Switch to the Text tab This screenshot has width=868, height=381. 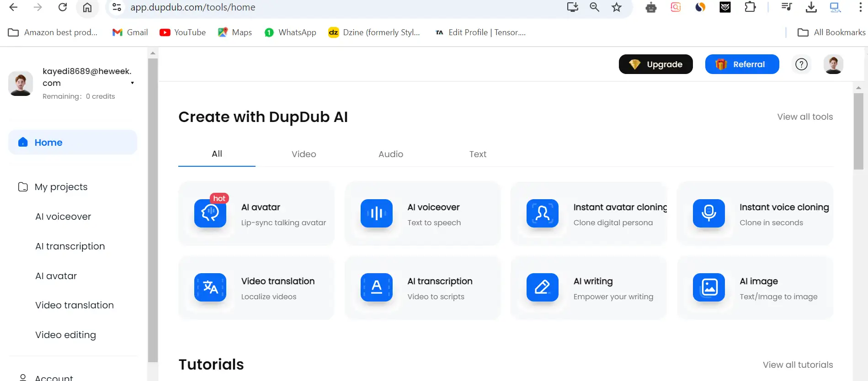click(x=478, y=154)
